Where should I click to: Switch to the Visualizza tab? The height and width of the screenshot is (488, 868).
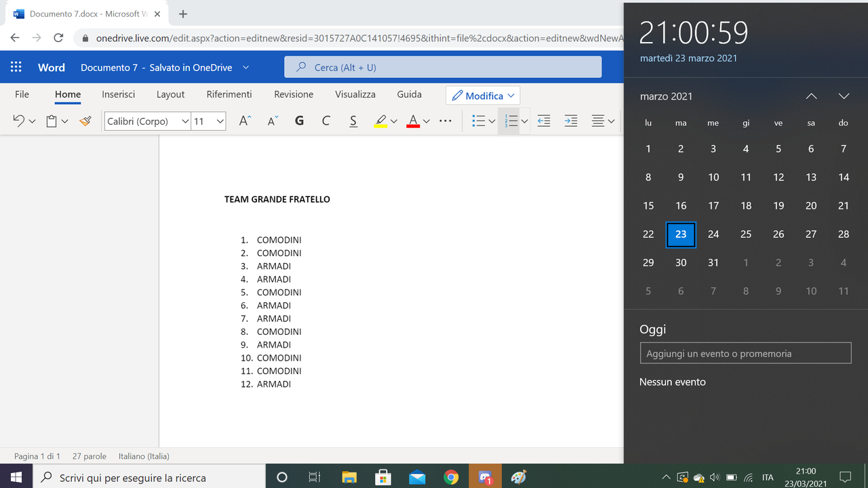pyautogui.click(x=355, y=94)
